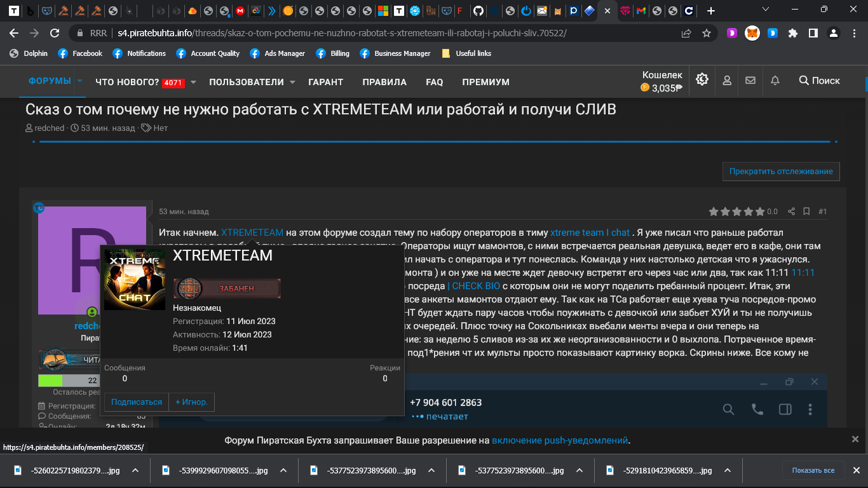This screenshot has height=488, width=868.
Task: Open the Useful links bookmark folder
Action: (466, 53)
